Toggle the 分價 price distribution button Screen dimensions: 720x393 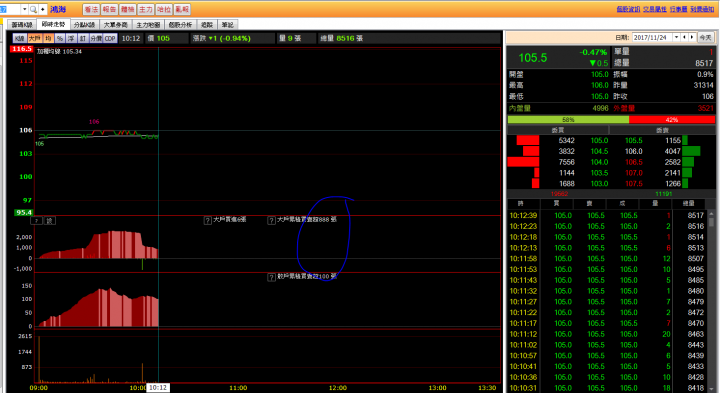point(96,39)
